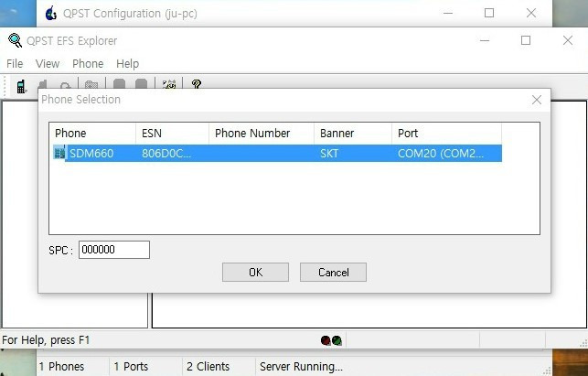Click the COM20 port cell

point(441,154)
